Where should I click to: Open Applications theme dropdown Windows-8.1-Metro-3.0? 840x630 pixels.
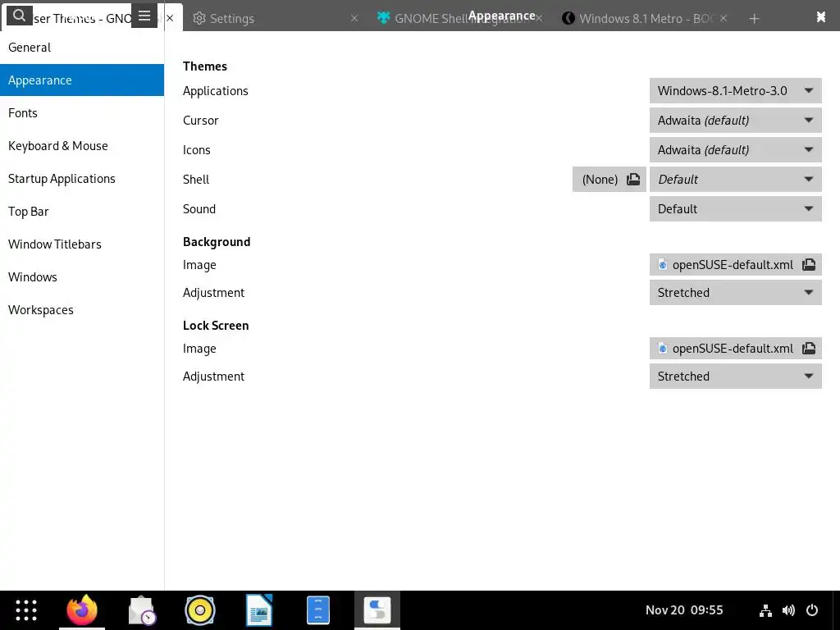pos(735,90)
